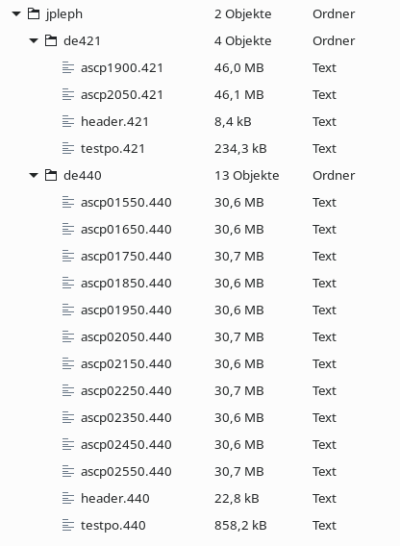400x546 pixels.
Task: Collapse the jpleph folder tree arrow
Action: (16, 14)
